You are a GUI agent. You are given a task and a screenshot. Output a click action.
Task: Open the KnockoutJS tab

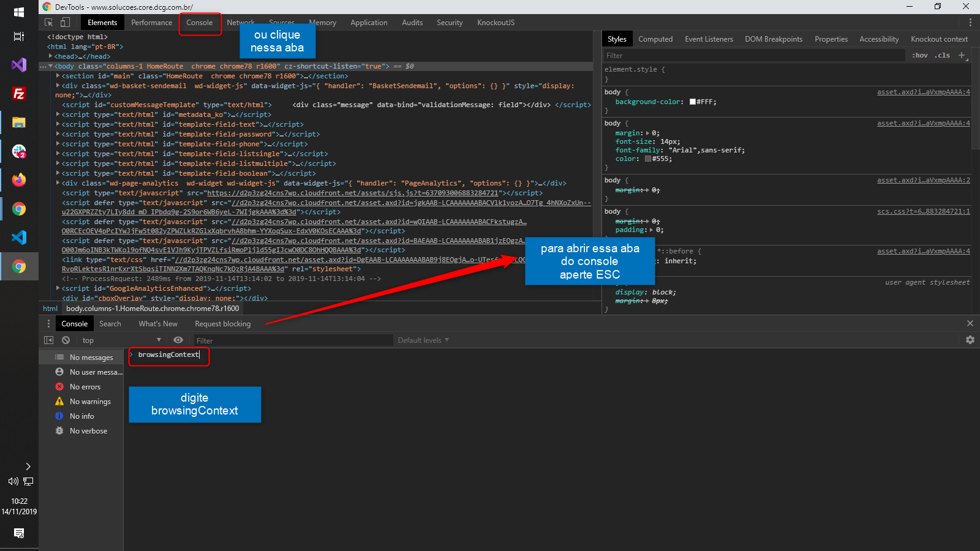click(496, 22)
